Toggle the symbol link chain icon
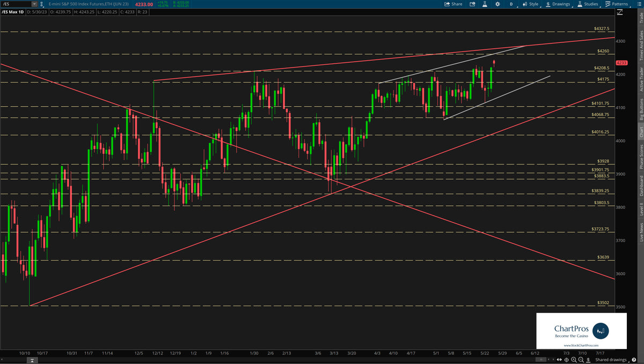644x364 pixels. [x=42, y=4]
